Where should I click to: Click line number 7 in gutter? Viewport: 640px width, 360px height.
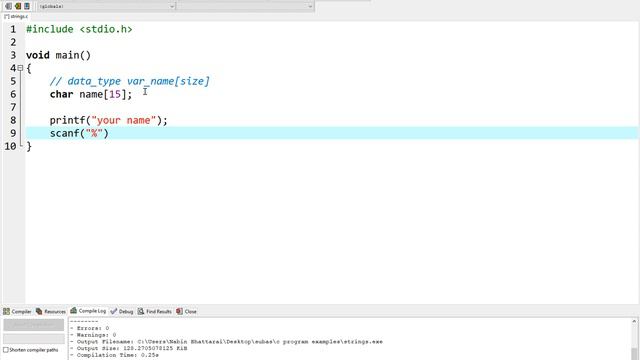coord(13,107)
